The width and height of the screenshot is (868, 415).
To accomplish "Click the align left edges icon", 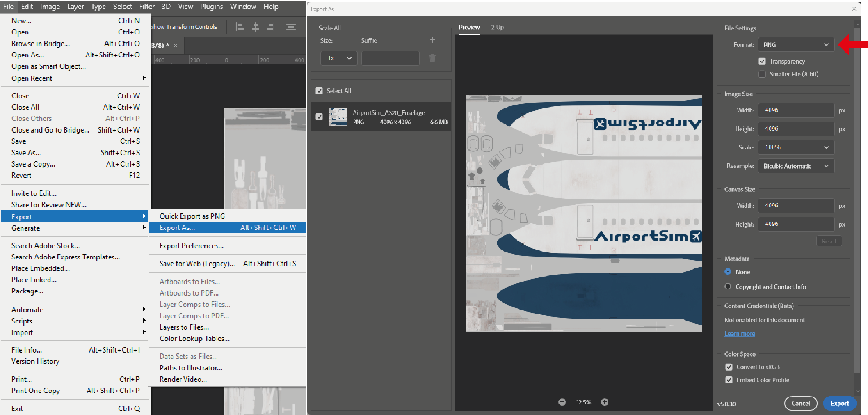I will pyautogui.click(x=240, y=27).
